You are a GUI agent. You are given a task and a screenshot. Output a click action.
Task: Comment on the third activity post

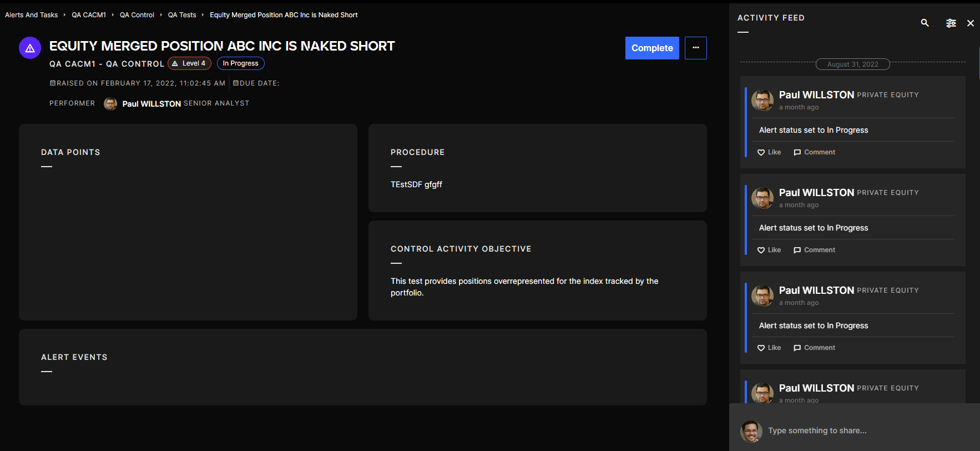coord(814,348)
